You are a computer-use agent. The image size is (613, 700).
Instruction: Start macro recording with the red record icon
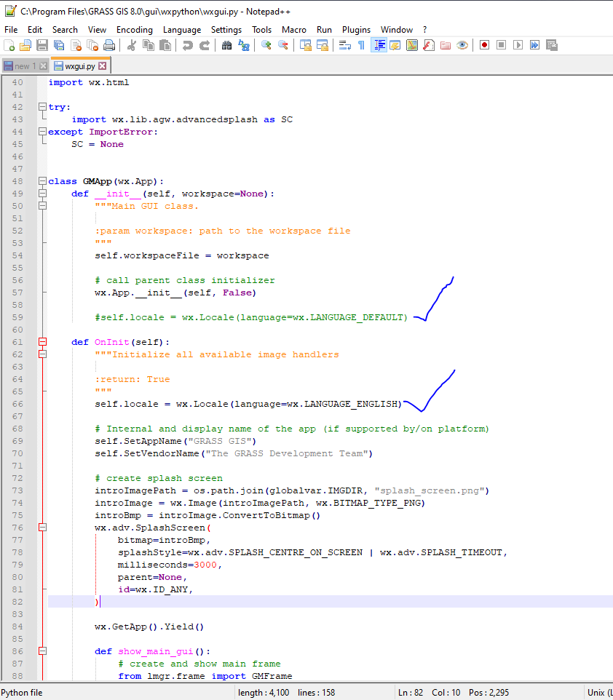pos(484,45)
